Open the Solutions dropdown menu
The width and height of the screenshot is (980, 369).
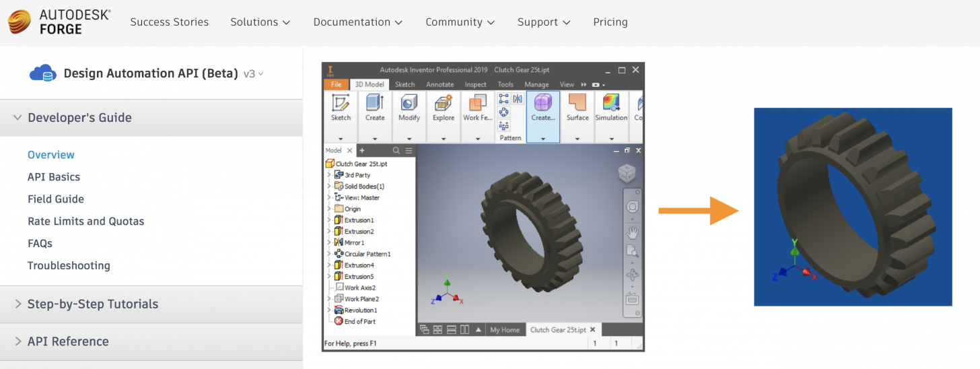click(260, 22)
